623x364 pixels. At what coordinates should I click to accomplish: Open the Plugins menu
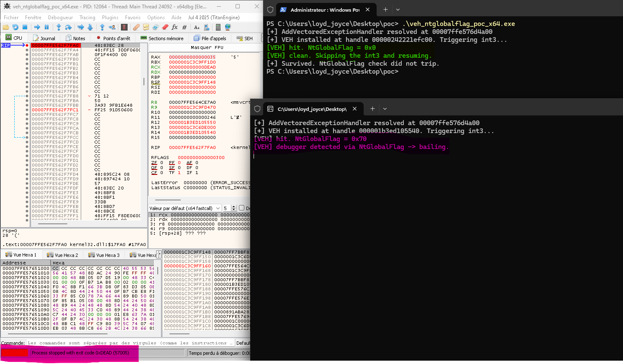[110, 18]
